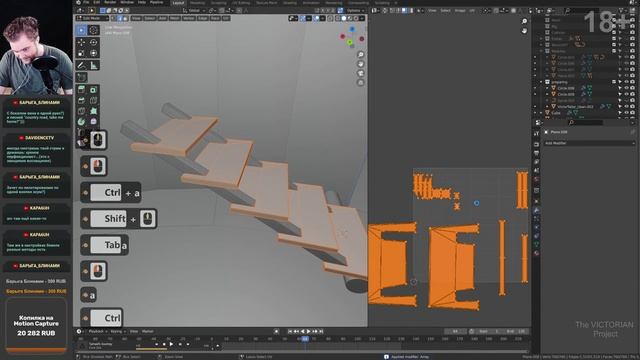This screenshot has width=640, height=360.
Task: Select the Poly Build tool
Action: point(93,111)
